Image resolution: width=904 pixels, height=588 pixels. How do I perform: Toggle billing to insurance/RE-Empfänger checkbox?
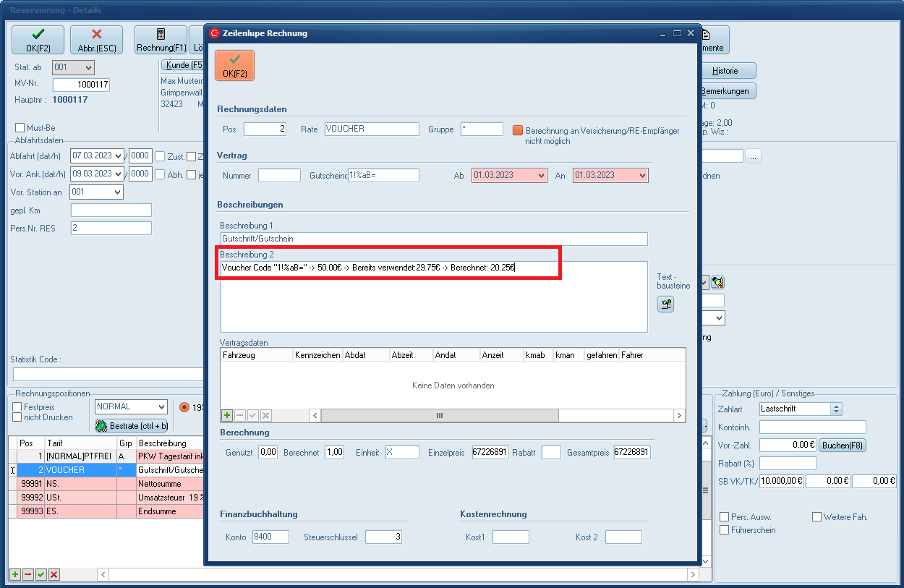(518, 131)
